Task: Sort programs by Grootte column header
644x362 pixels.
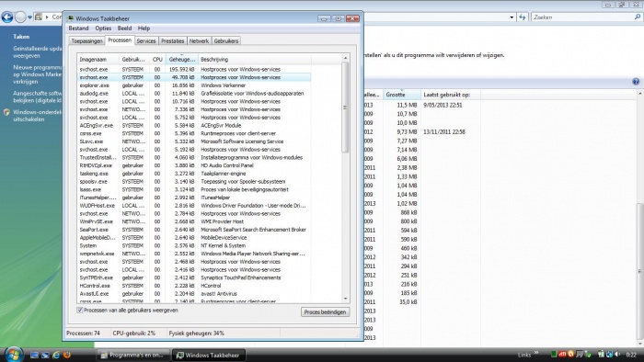Action: click(401, 95)
